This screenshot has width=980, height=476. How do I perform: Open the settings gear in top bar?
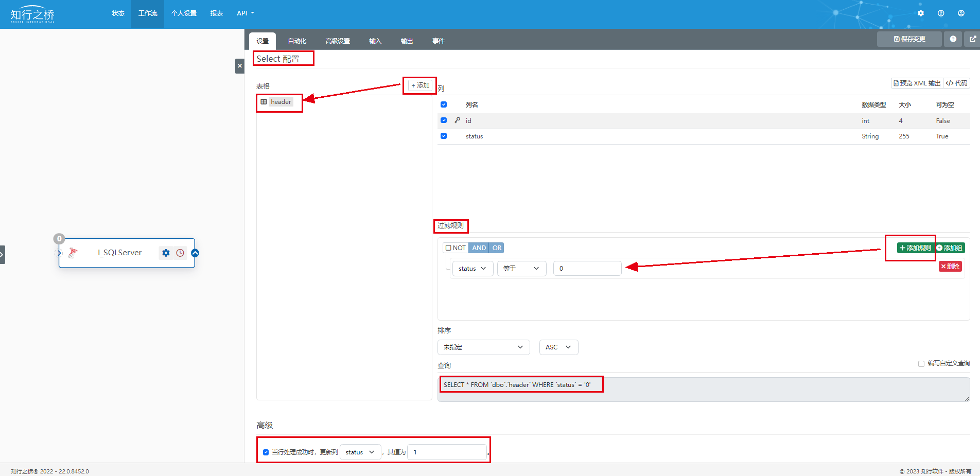pos(921,13)
